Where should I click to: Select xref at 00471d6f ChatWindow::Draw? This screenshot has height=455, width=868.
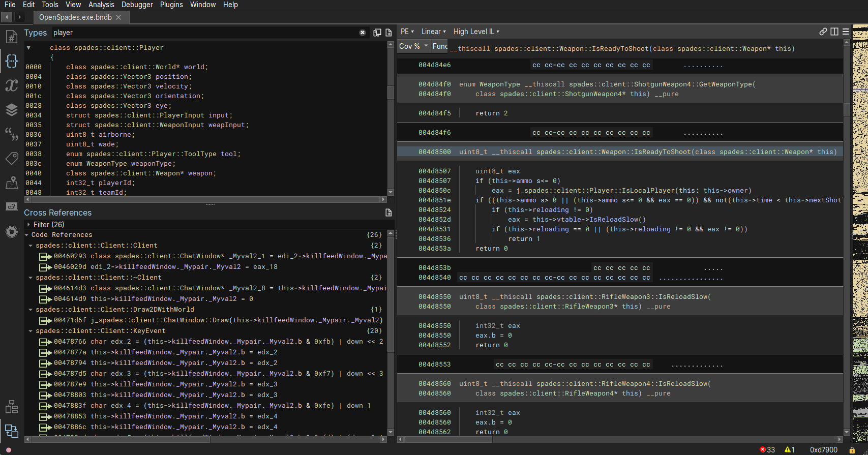click(211, 320)
